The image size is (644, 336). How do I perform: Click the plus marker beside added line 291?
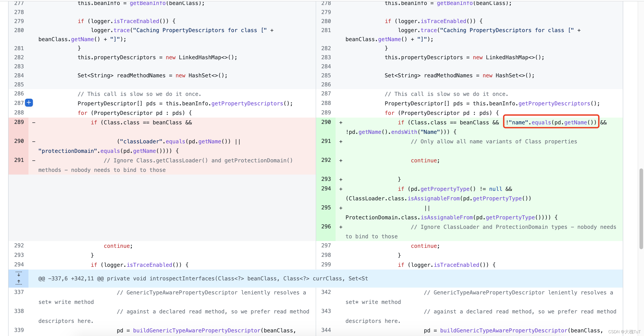point(341,142)
